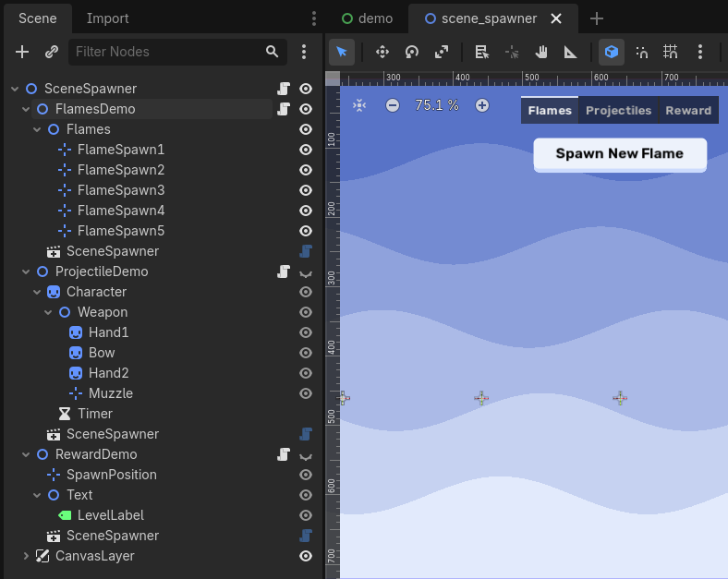
Task: Click the pivot point tool icon
Action: point(512,52)
